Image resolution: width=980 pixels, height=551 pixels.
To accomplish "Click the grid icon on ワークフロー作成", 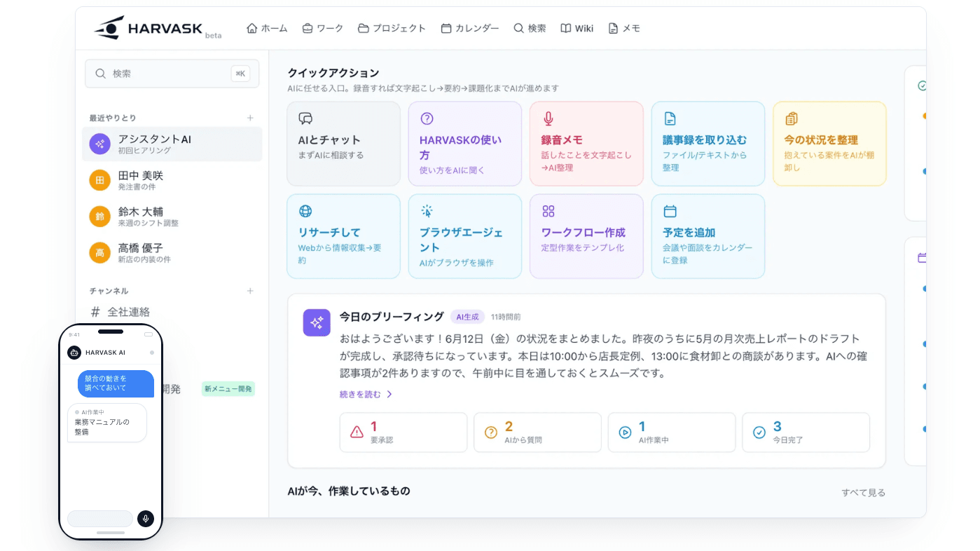I will tap(548, 211).
